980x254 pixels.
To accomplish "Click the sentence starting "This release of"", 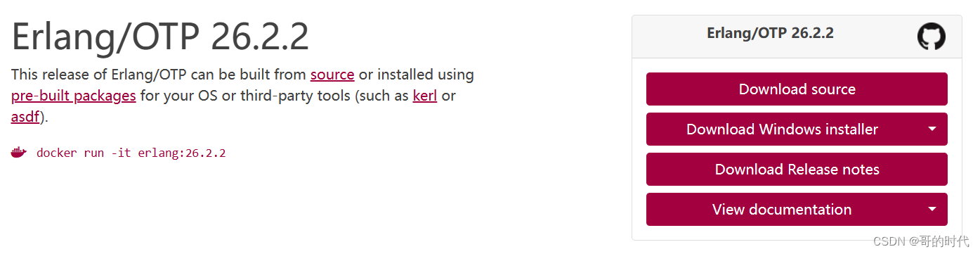I will pyautogui.click(x=242, y=96).
